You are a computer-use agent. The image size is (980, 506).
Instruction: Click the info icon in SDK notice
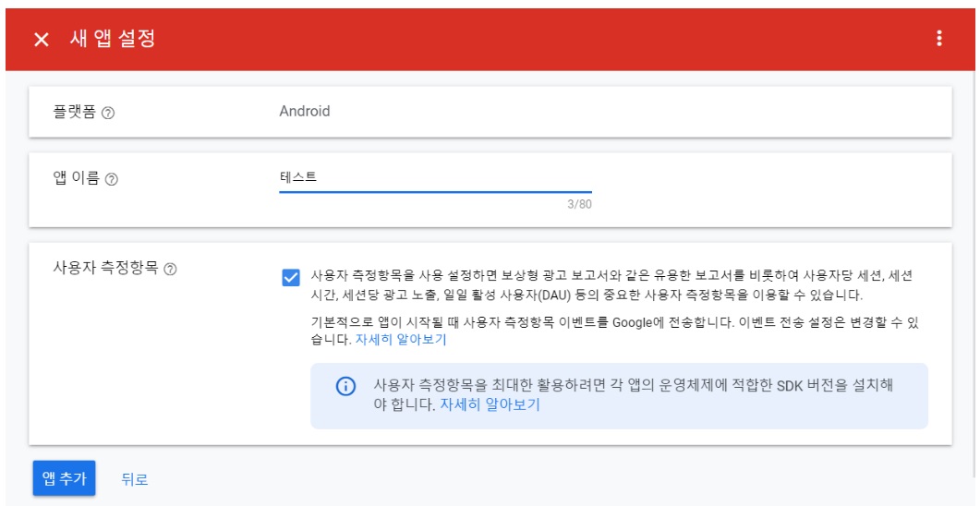[x=345, y=385]
